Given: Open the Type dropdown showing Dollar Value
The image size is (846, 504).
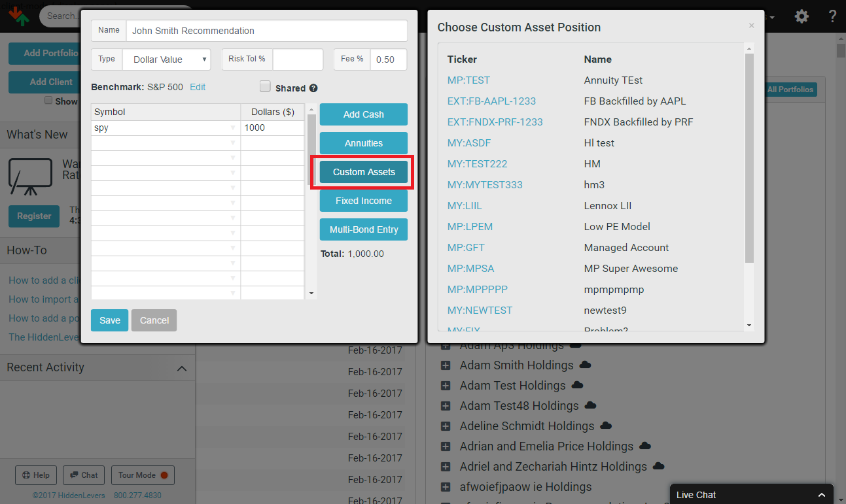Looking at the screenshot, I should coord(166,59).
